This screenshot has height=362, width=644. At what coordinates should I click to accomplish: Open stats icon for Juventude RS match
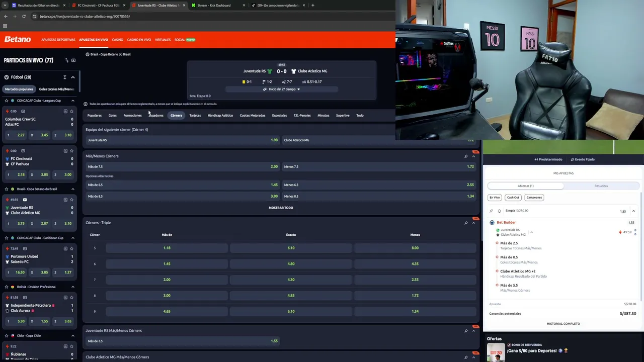click(x=65, y=200)
